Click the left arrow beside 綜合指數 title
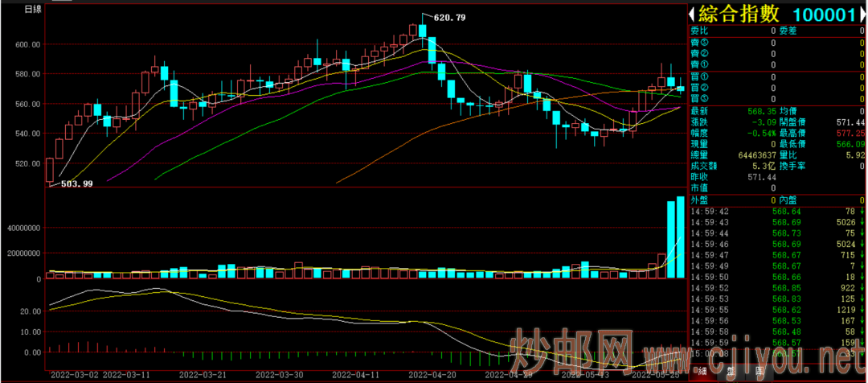The height and width of the screenshot is (383, 868). pos(694,14)
